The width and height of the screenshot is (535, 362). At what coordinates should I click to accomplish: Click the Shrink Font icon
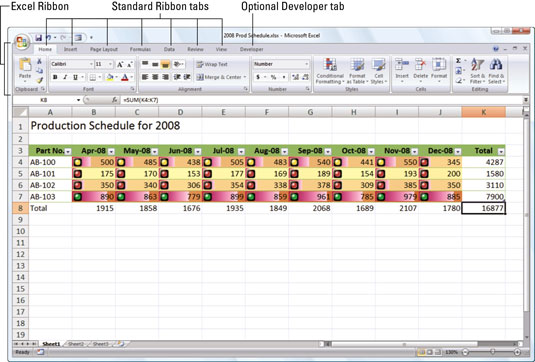point(130,64)
